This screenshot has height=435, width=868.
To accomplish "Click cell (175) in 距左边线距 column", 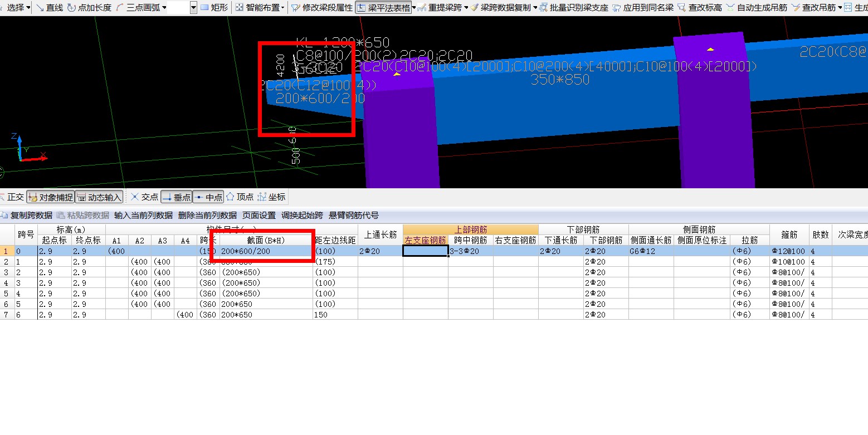I will (335, 262).
